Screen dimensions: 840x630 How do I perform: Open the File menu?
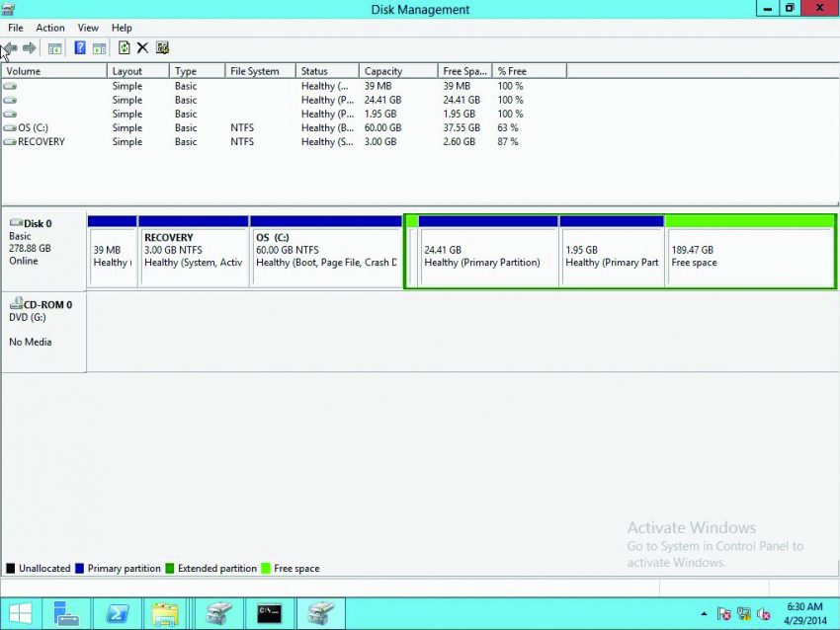(15, 28)
